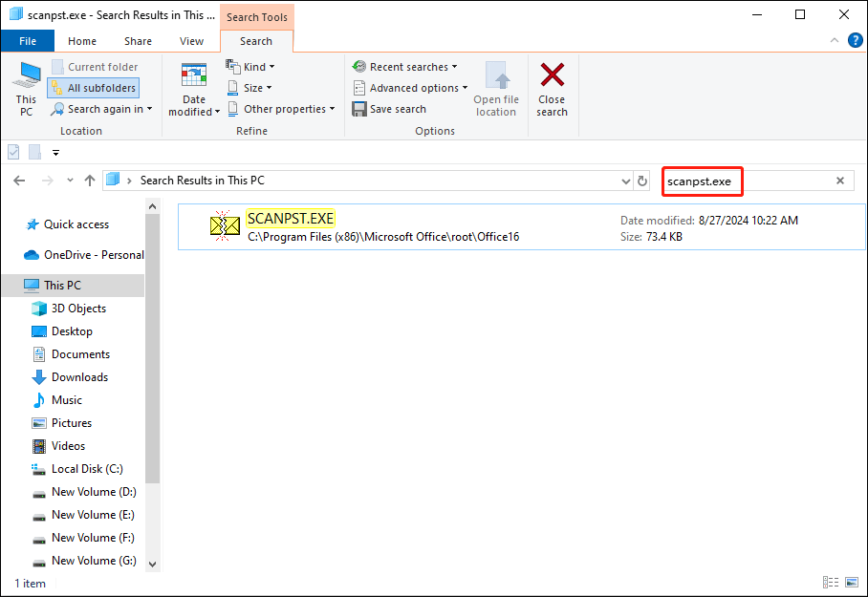The height and width of the screenshot is (597, 868).
Task: Select the Search ribbon tab
Action: 256,41
